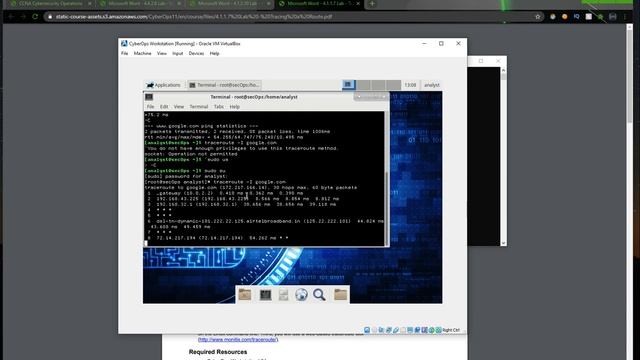Screen dimensions: 640x360
Task: Open the VirtualBox Input menu
Action: pos(178,53)
